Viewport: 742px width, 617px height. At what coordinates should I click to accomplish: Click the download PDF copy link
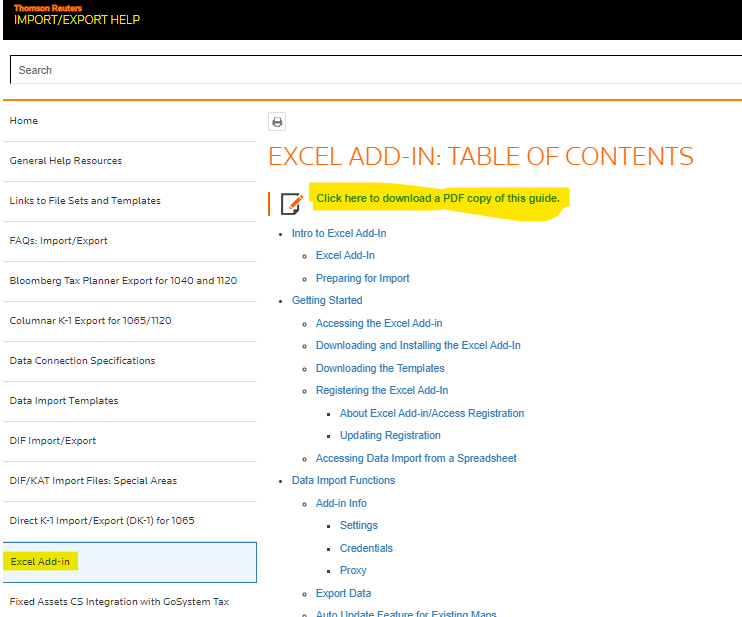438,198
